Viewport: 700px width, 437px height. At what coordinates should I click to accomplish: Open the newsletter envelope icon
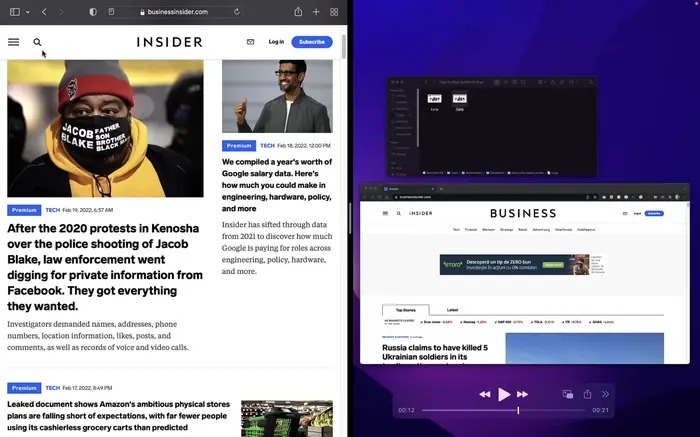[x=250, y=42]
